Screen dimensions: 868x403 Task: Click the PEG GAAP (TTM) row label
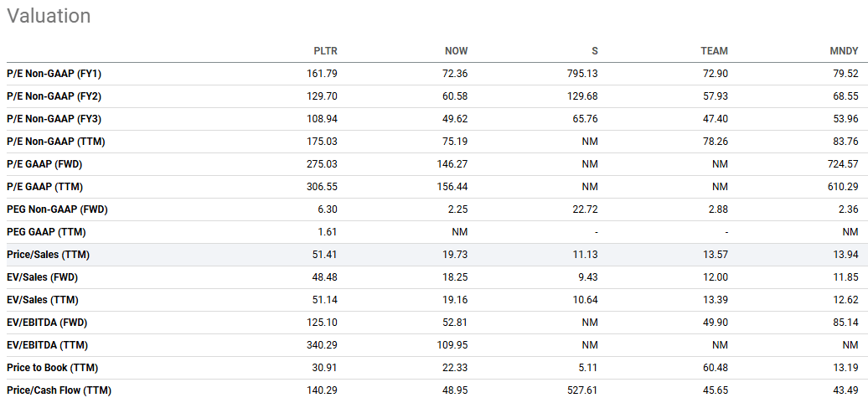pyautogui.click(x=46, y=232)
